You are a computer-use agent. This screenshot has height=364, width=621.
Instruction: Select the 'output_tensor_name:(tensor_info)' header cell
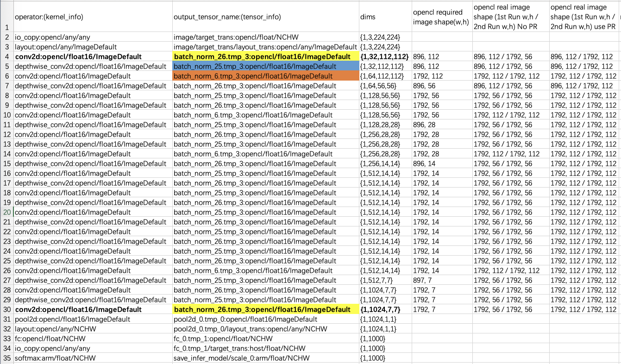tap(265, 17)
